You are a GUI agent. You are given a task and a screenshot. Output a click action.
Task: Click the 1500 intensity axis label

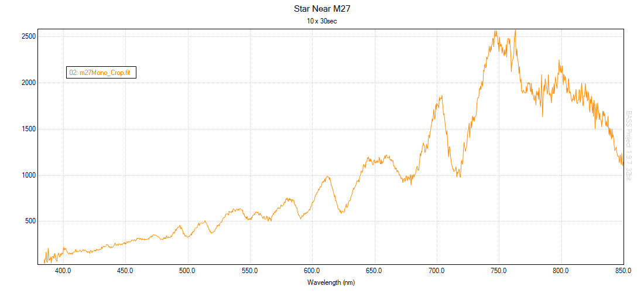pyautogui.click(x=30, y=129)
